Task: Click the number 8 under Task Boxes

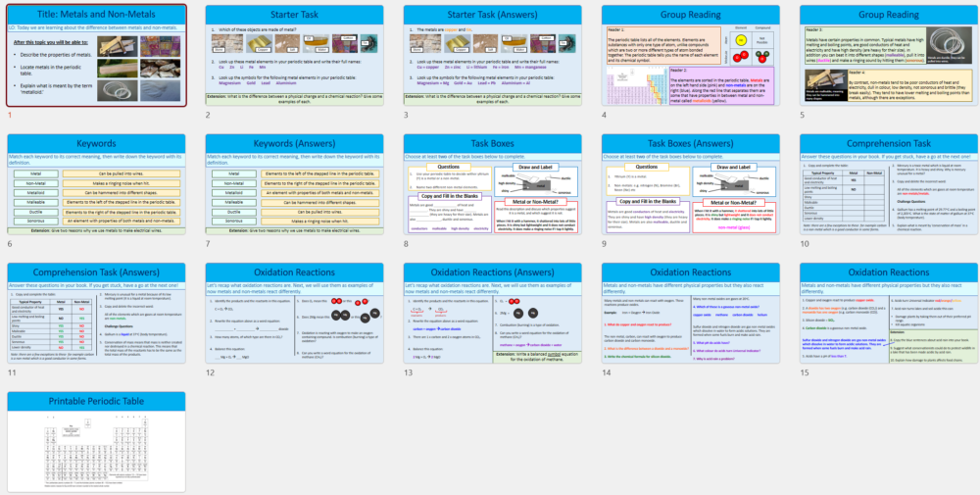Action: point(406,244)
